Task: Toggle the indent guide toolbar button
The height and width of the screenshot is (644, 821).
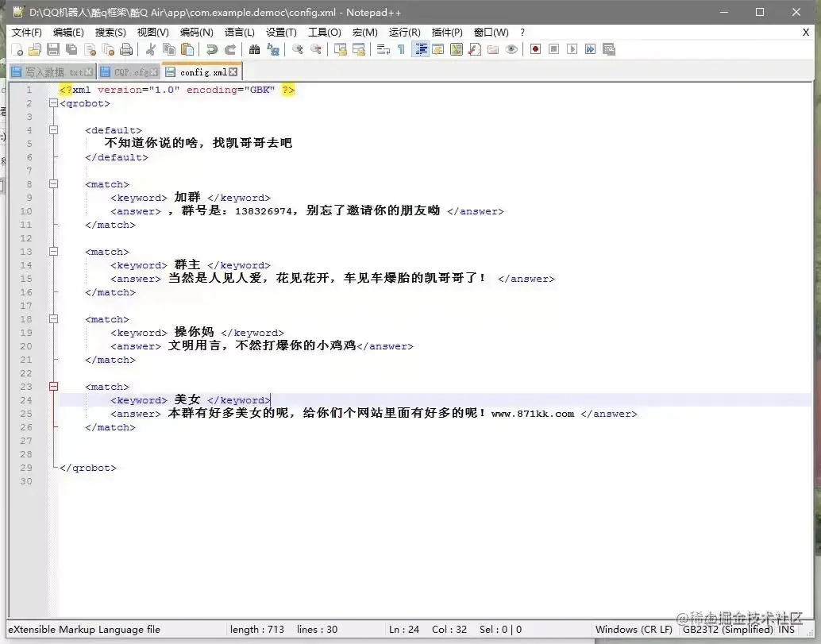Action: 421,50
